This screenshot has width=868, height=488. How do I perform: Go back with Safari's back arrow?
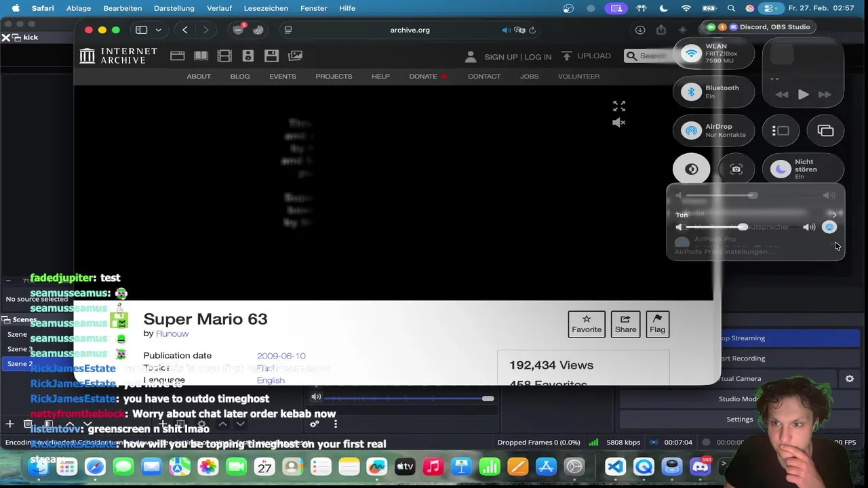(185, 30)
